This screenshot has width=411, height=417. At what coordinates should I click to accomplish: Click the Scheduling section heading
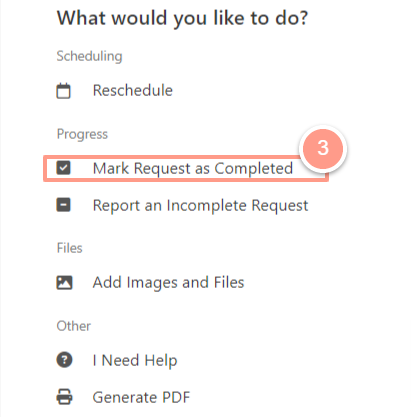tap(89, 56)
